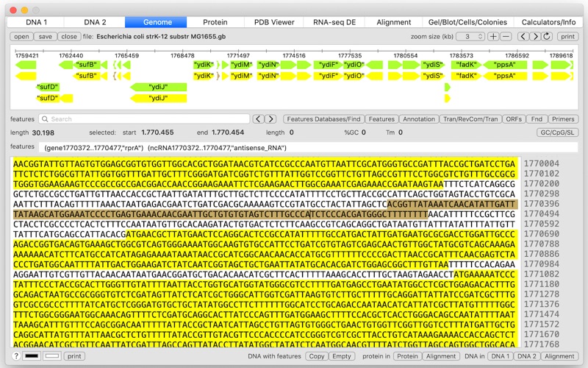Switch to the DNA 2 tab
588x368 pixels.
coord(95,22)
